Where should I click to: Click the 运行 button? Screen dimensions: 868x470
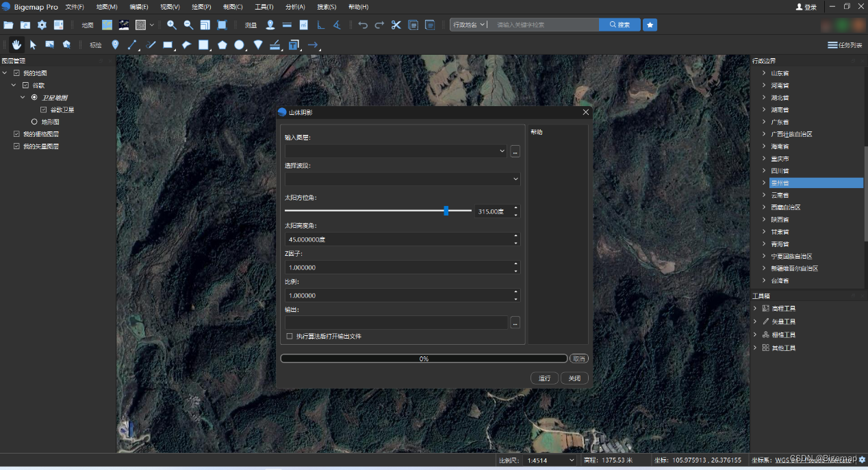coord(544,378)
